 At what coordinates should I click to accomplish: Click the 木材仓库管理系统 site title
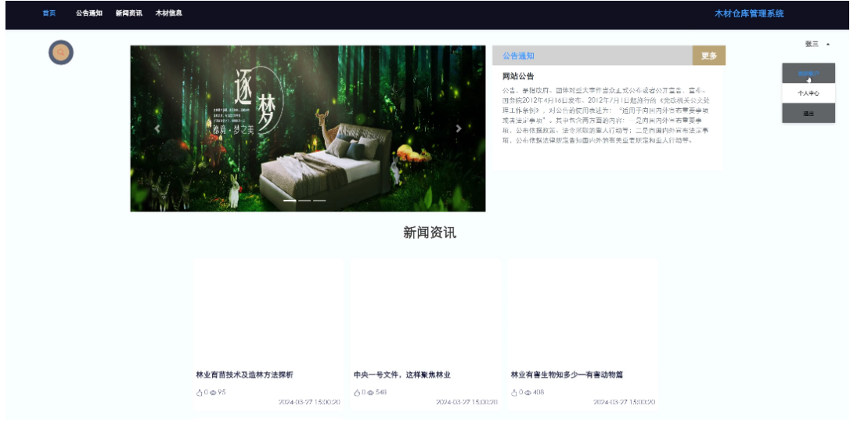tap(749, 14)
